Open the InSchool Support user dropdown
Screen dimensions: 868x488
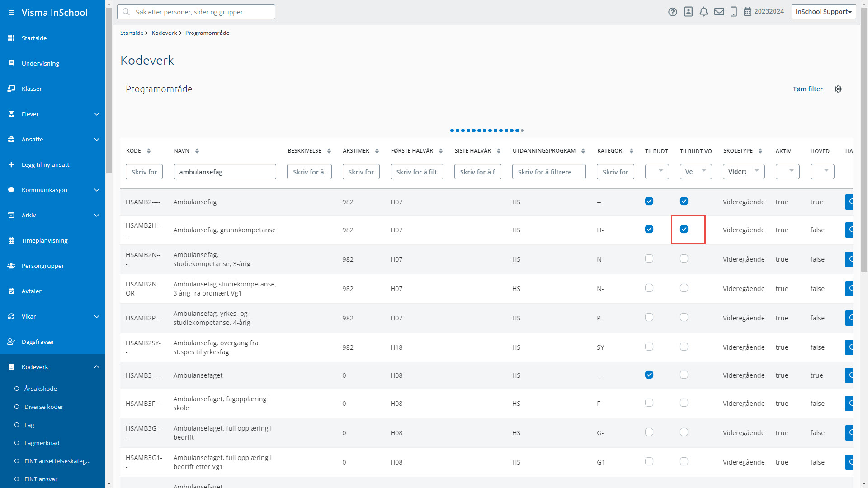(824, 12)
